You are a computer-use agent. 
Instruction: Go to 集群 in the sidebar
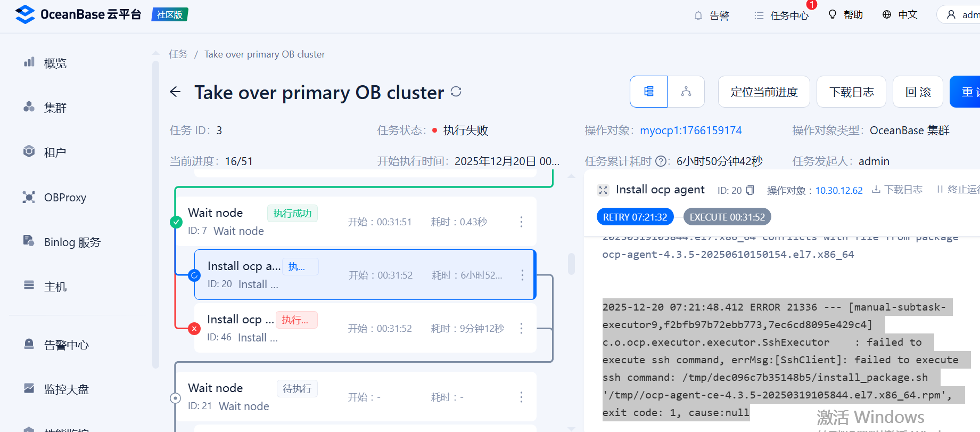tap(55, 108)
